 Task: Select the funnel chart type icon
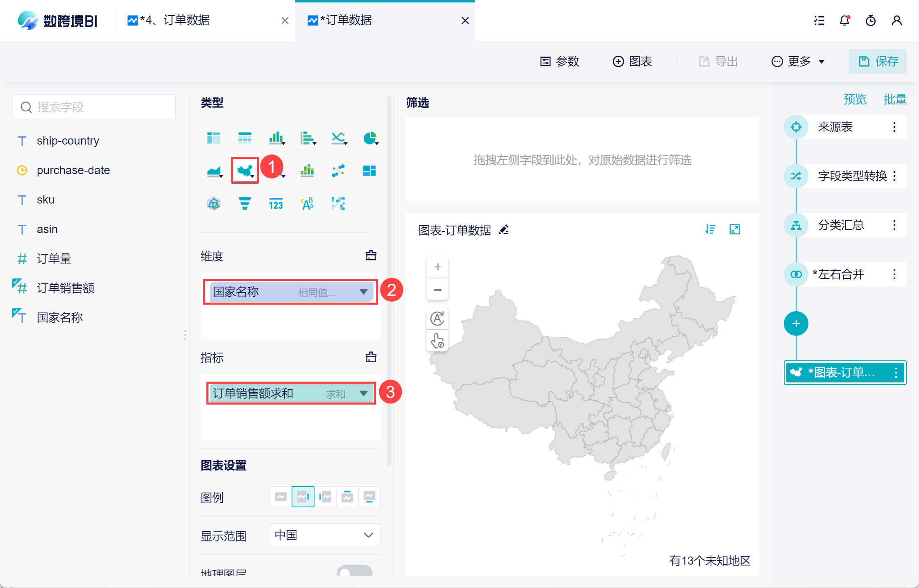click(244, 204)
